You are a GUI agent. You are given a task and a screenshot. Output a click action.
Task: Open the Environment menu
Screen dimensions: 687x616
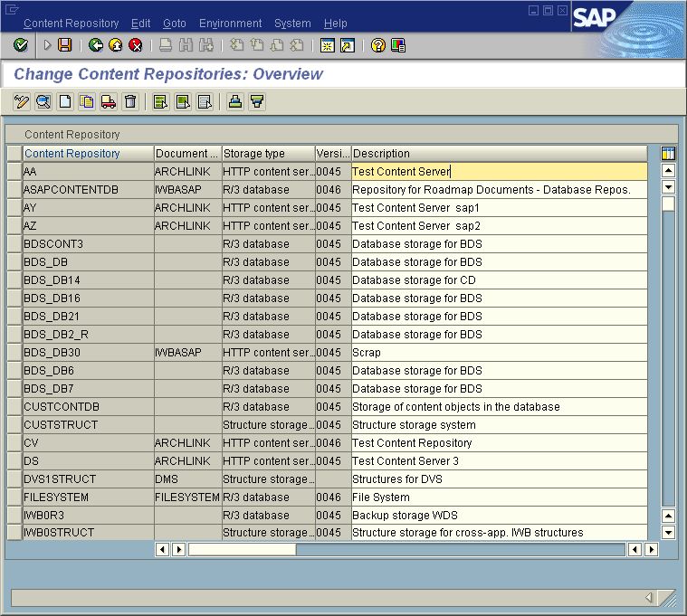point(230,24)
